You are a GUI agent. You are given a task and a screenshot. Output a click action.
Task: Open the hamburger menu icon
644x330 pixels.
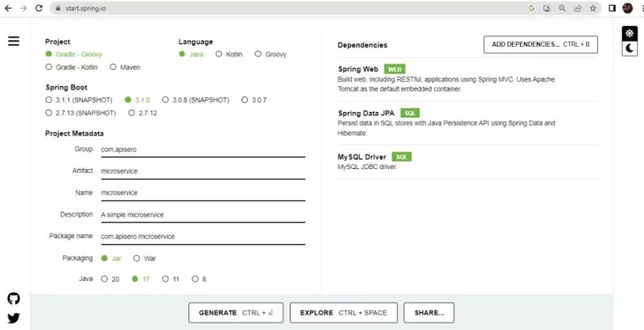tap(14, 41)
